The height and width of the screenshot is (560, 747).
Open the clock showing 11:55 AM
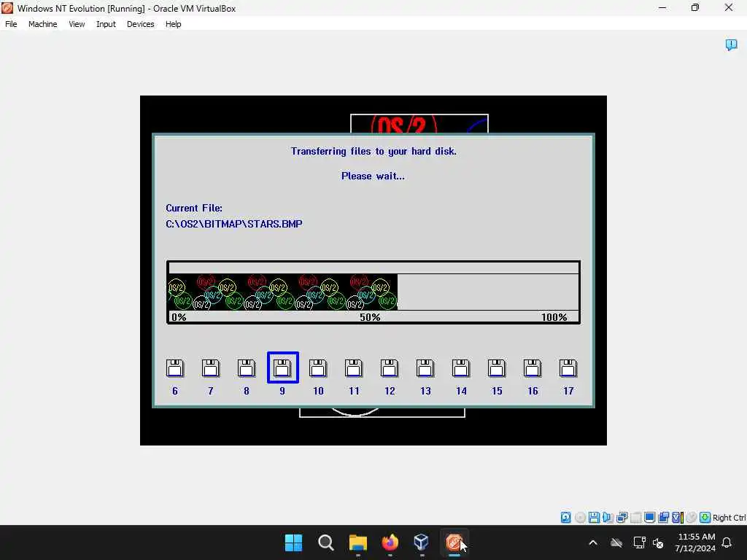coord(695,542)
